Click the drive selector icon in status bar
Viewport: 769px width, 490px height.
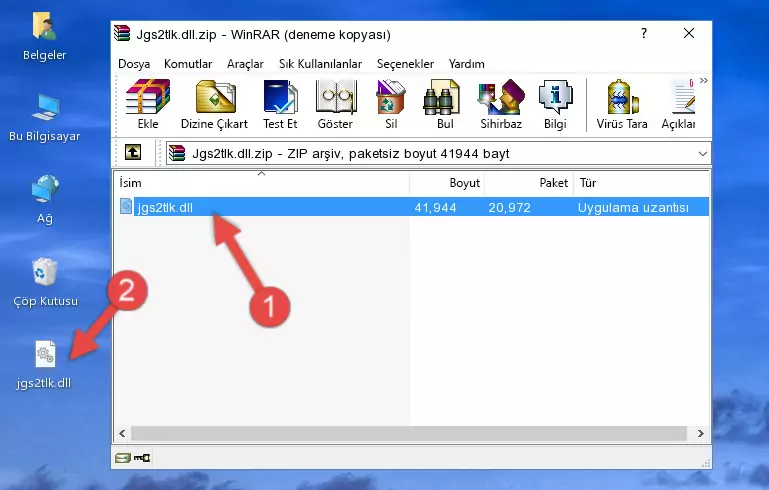click(123, 458)
